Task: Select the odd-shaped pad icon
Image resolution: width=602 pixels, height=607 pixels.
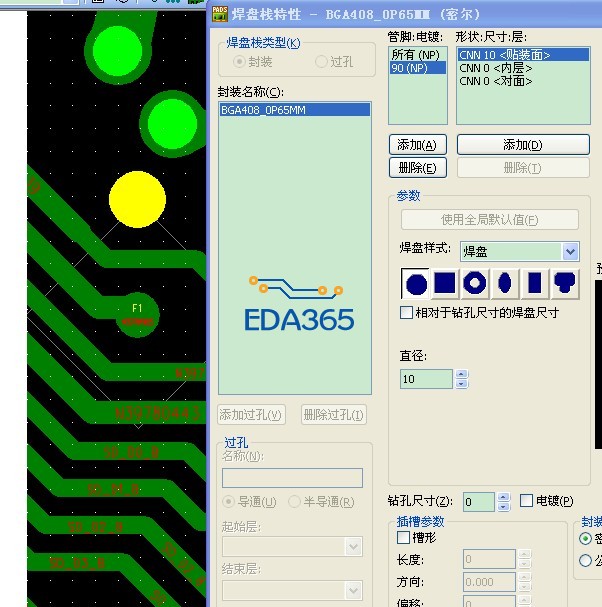Action: tap(564, 284)
